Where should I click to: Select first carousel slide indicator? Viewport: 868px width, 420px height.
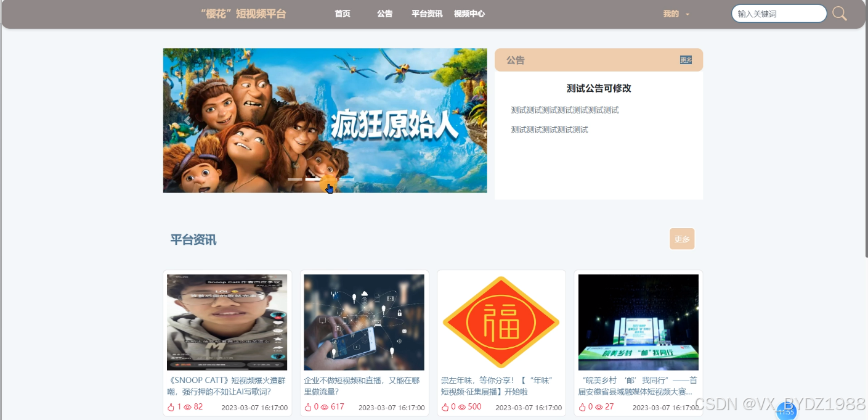click(x=294, y=179)
